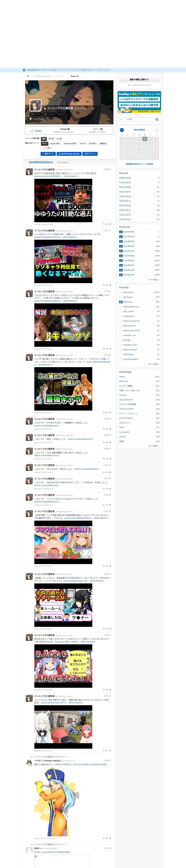The image size is (186, 868).
Task: Show all Hashtags with すべて表示
Action: click(154, 446)
